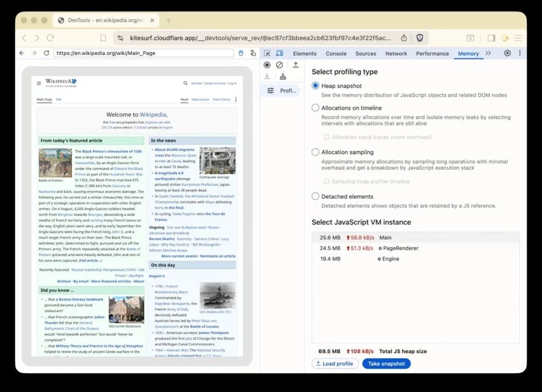
Task: Click the Brave shields lion icon
Action: 420,38
